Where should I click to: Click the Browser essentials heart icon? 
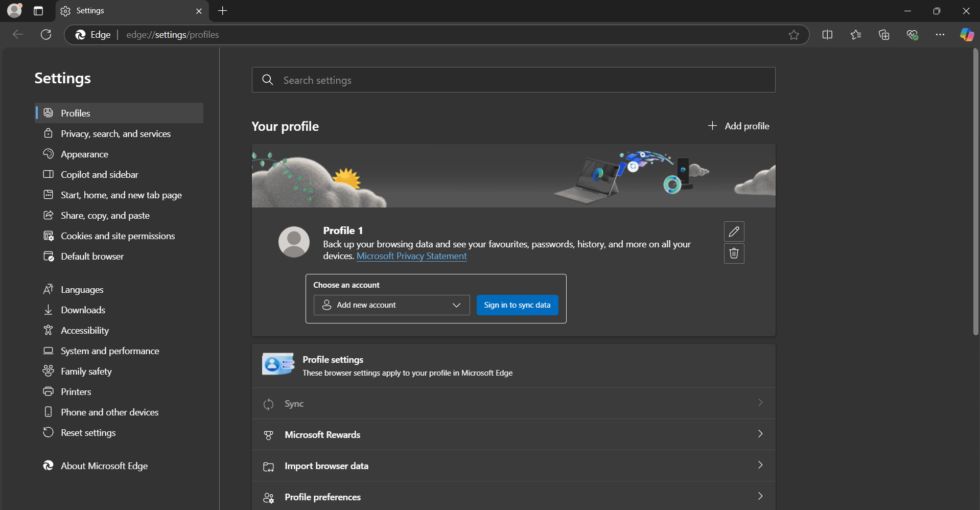(x=912, y=35)
